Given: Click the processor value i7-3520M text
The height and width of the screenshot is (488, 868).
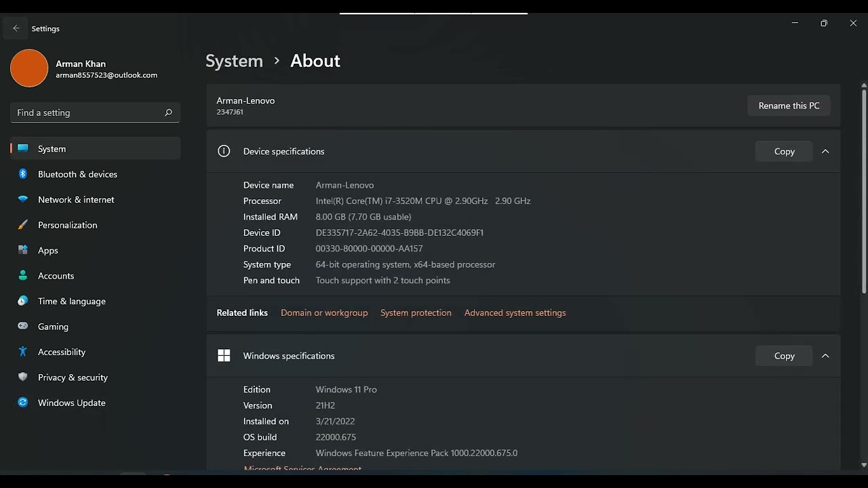Looking at the screenshot, I should click(423, 201).
